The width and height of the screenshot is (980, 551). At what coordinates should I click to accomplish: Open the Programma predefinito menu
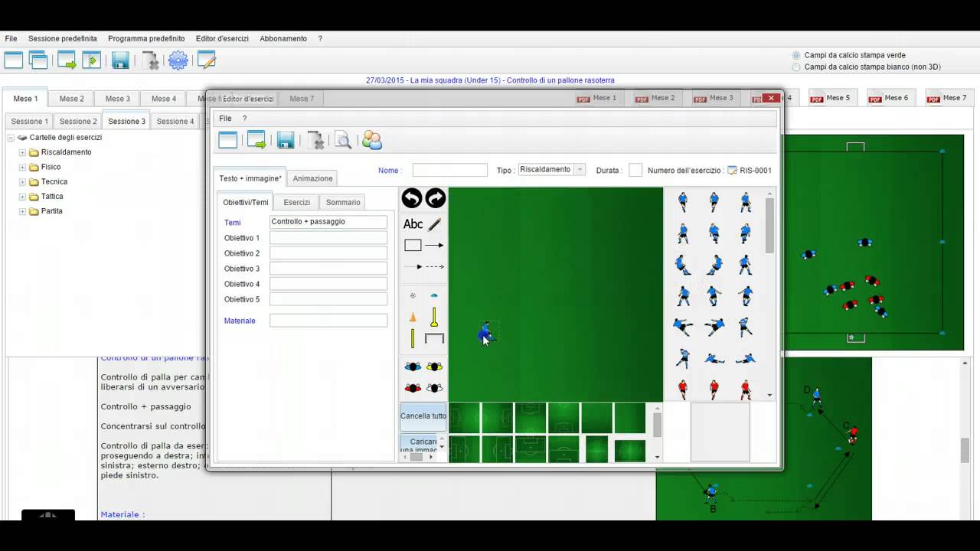point(146,38)
